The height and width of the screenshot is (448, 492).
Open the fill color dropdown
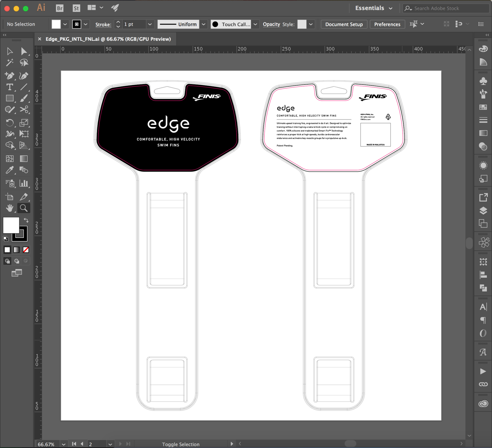point(65,24)
